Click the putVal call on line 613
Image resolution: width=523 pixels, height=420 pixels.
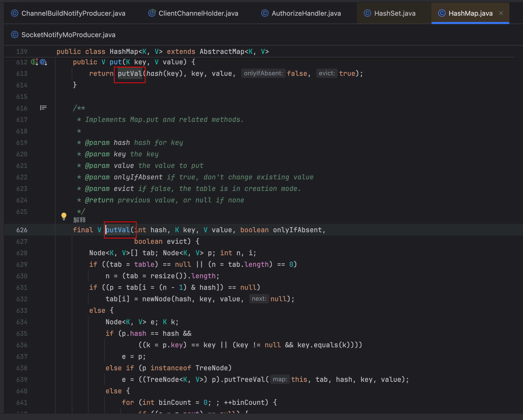click(130, 73)
